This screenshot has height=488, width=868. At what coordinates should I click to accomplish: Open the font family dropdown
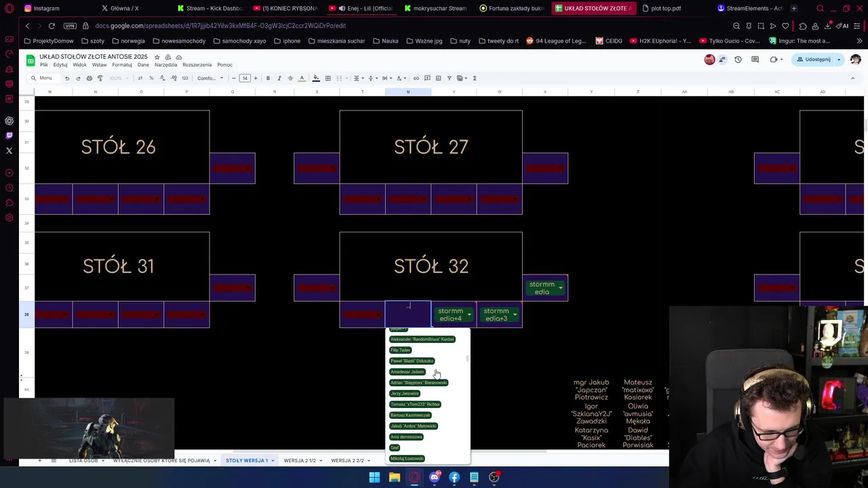pos(210,78)
